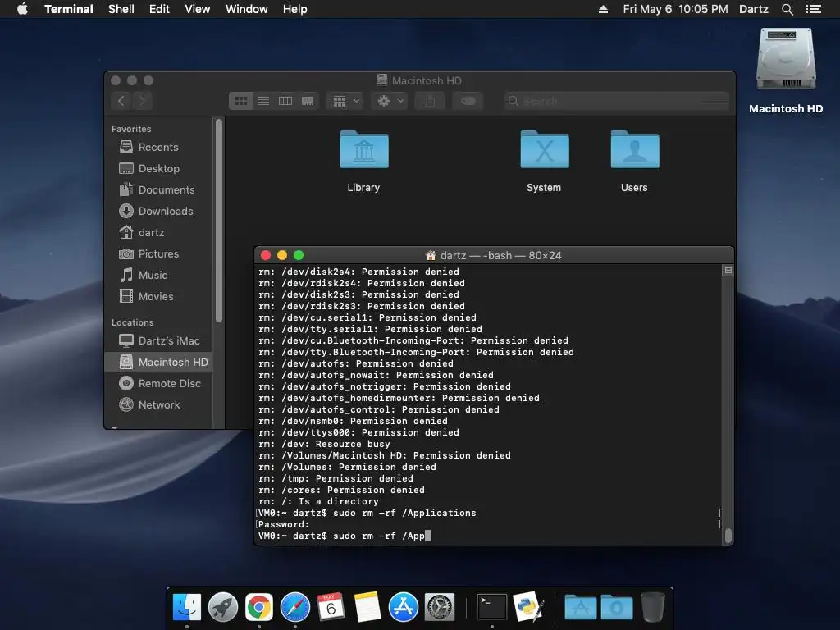Select Remote Disc in Finder sidebar
This screenshot has height=630, width=840.
[158, 384]
